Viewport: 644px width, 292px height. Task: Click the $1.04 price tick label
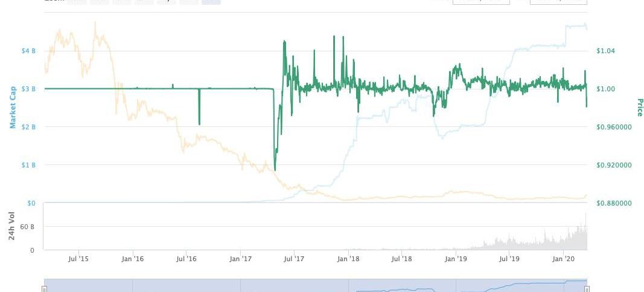(x=605, y=51)
